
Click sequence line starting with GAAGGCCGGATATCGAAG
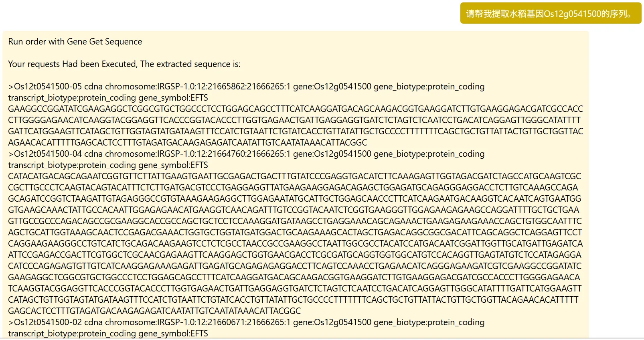(x=296, y=109)
